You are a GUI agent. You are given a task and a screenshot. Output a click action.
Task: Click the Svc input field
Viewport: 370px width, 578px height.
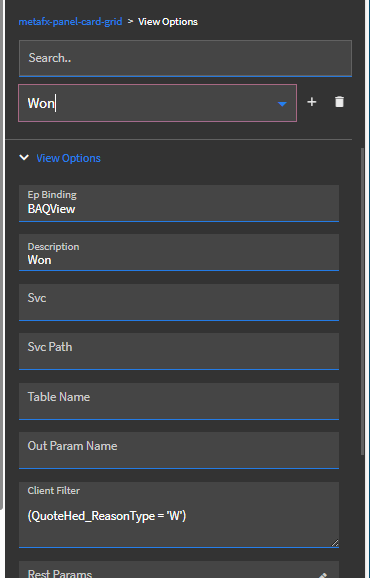pos(179,302)
